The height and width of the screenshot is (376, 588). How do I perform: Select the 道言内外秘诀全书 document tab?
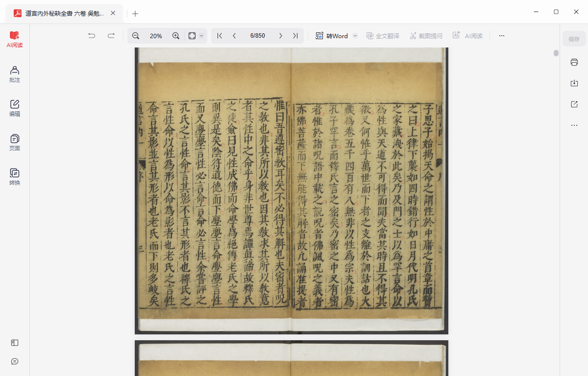click(x=65, y=14)
